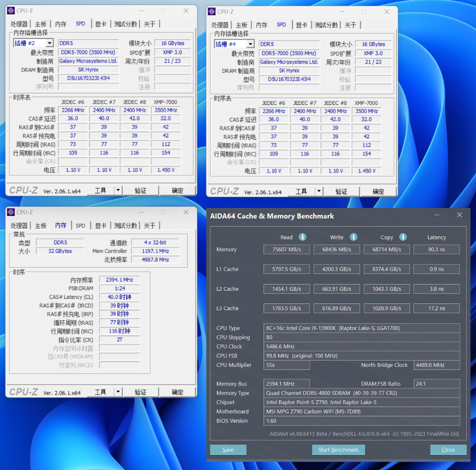
Task: Click the 工具 button in the slot #4 window
Action: pyautogui.click(x=301, y=191)
